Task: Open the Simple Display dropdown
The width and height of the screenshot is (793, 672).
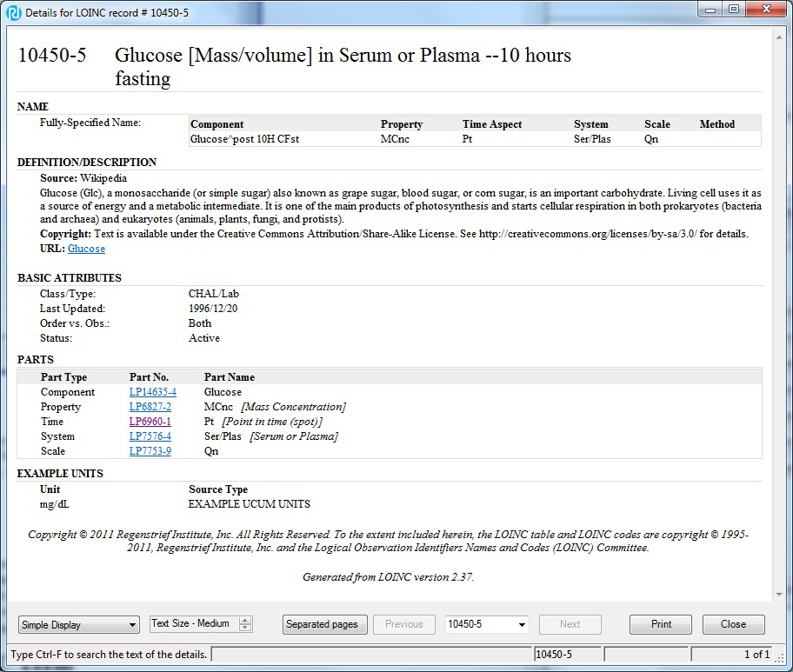Action: 78,625
